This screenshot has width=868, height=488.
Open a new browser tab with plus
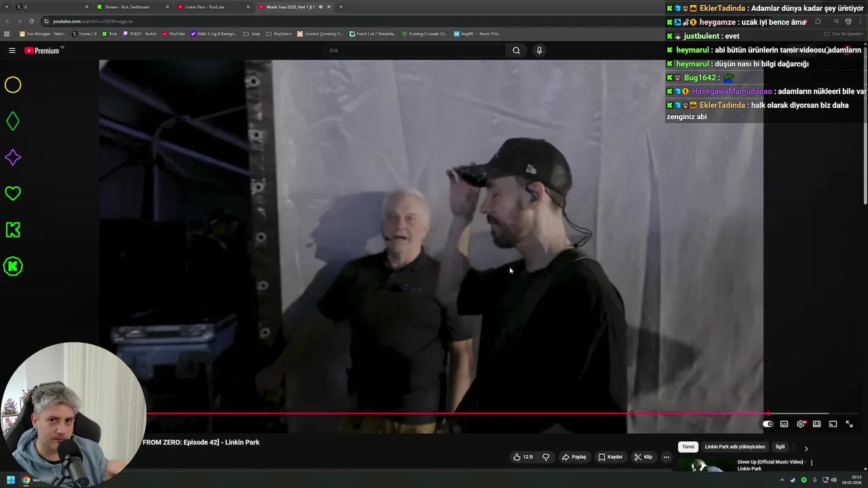[340, 7]
